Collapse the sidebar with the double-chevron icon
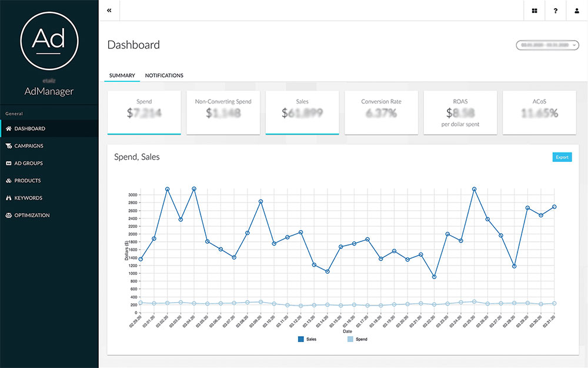This screenshot has height=368, width=588. pos(109,11)
